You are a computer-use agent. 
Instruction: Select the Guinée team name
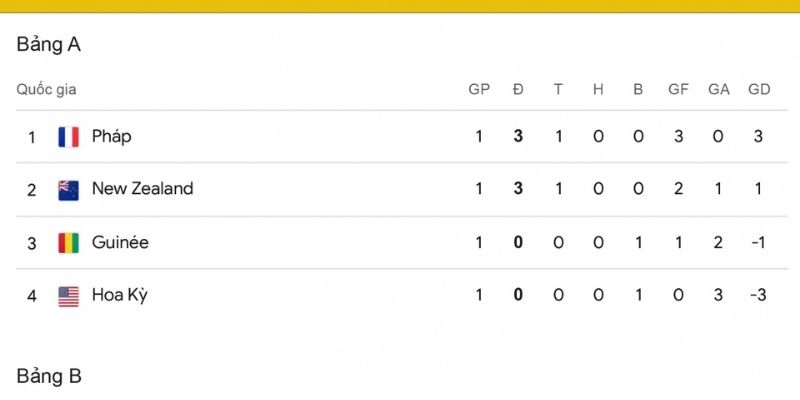(120, 242)
